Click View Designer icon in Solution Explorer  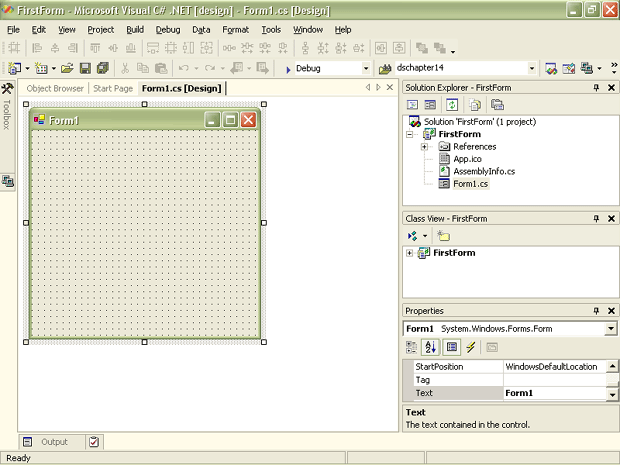(430, 105)
